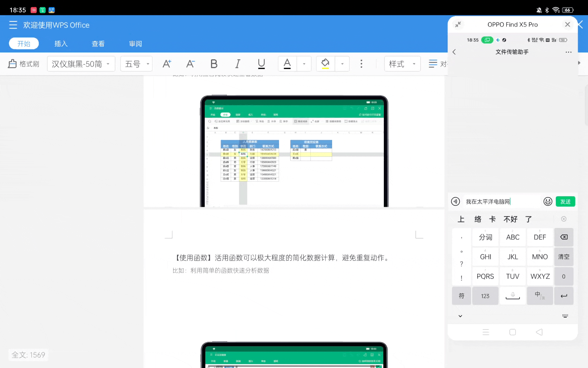Apply yellow highlight color
Image resolution: width=588 pixels, height=368 pixels.
pos(325,64)
